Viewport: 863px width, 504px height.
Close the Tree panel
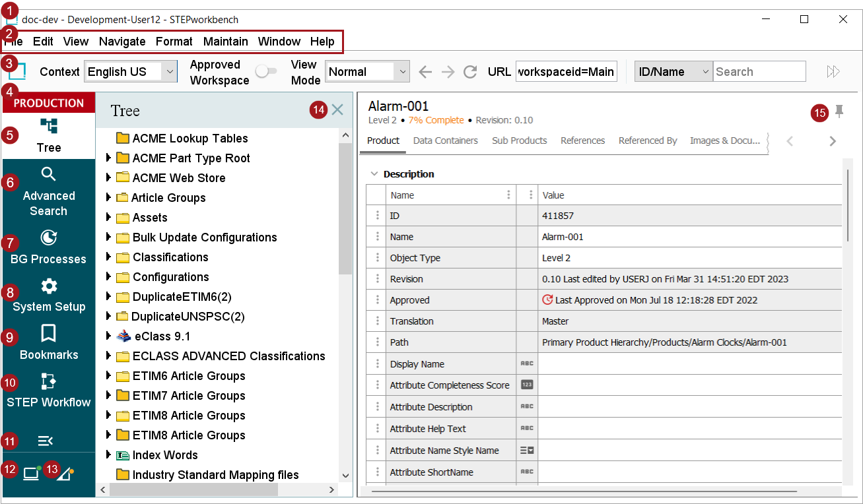point(337,110)
